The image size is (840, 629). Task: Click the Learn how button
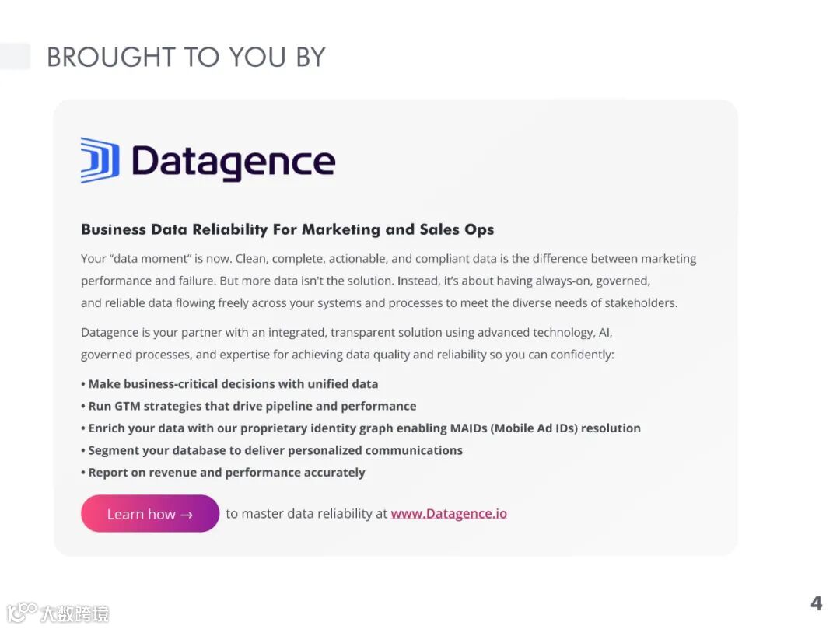(x=150, y=513)
